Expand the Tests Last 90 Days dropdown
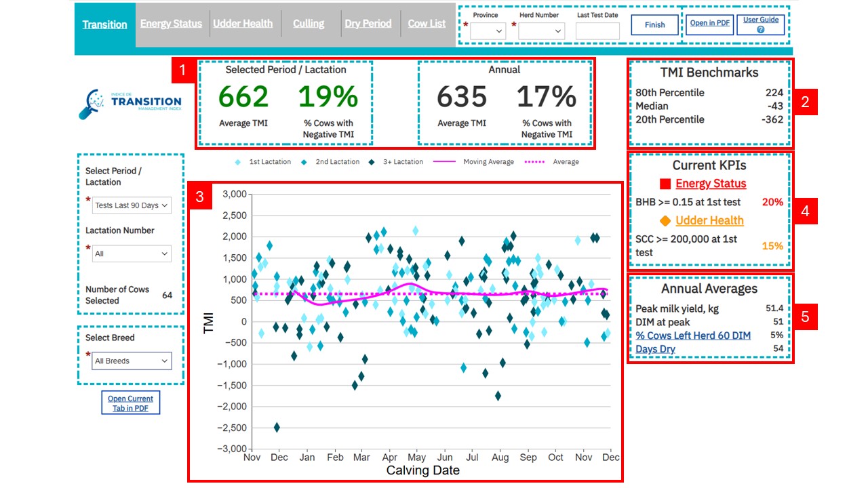This screenshot has width=868, height=488. [132, 205]
